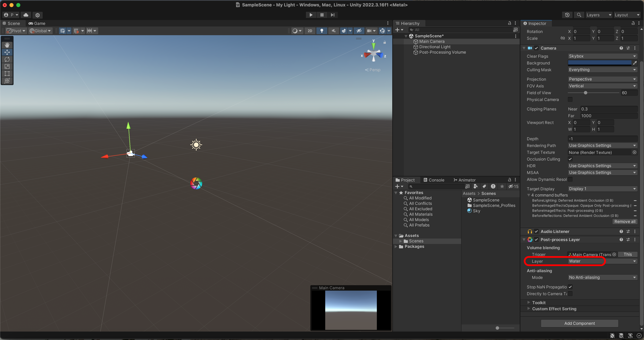This screenshot has width=644, height=340.
Task: Select the Rotate tool
Action: click(7, 59)
